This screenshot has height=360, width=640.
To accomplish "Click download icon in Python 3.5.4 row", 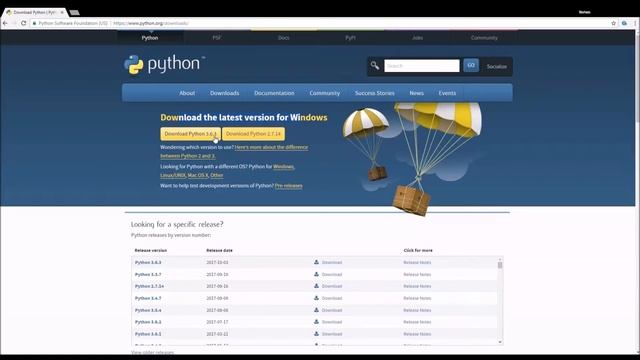I will [x=316, y=310].
